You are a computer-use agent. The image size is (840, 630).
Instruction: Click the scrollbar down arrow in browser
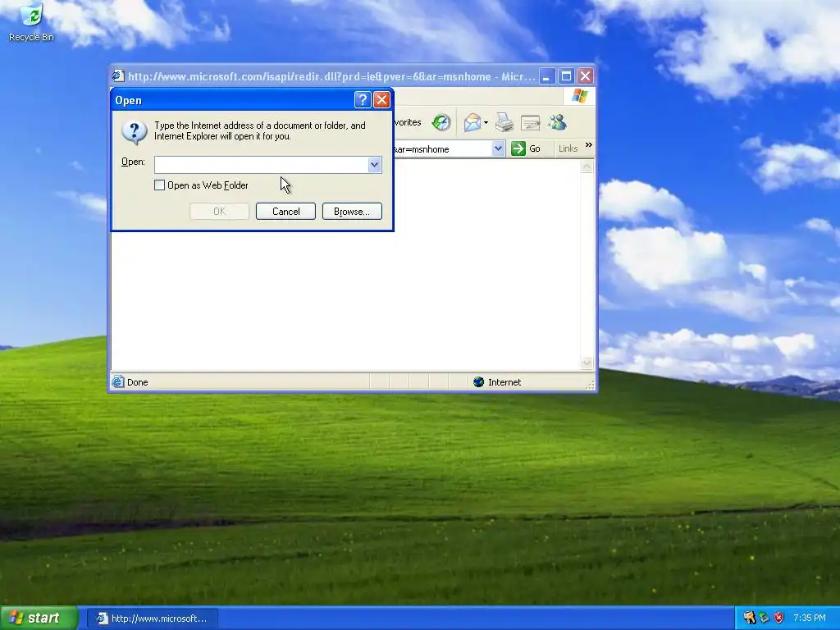coord(587,363)
